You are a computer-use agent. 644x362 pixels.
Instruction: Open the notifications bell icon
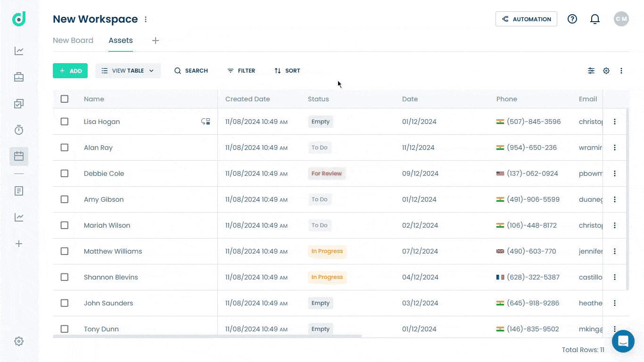coord(595,19)
